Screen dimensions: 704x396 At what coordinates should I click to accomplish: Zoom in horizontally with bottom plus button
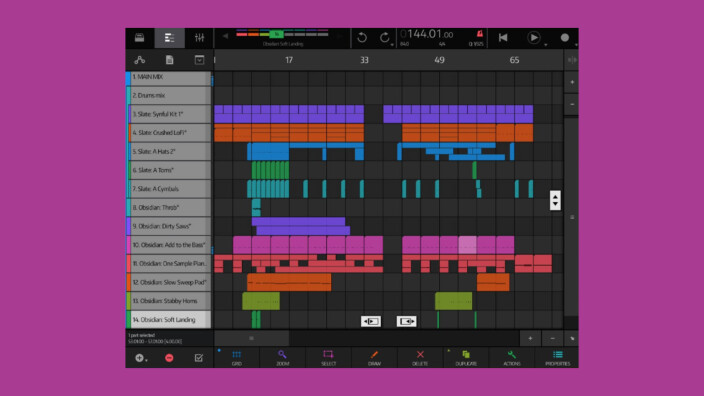coord(530,339)
